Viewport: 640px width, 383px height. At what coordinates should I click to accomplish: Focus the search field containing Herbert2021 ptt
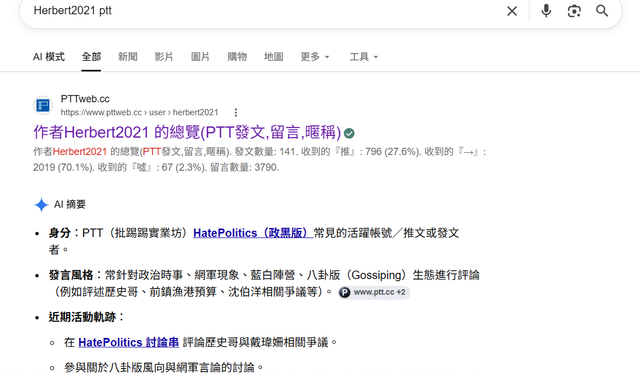pos(261,11)
